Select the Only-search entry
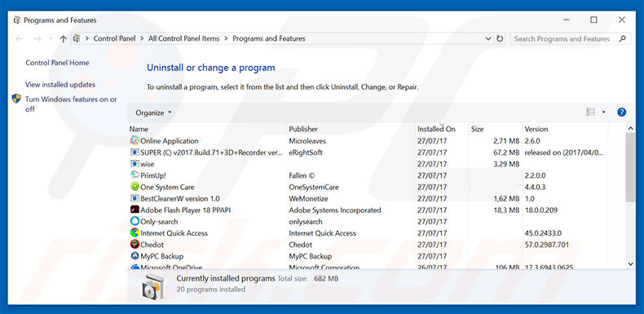 tap(159, 221)
